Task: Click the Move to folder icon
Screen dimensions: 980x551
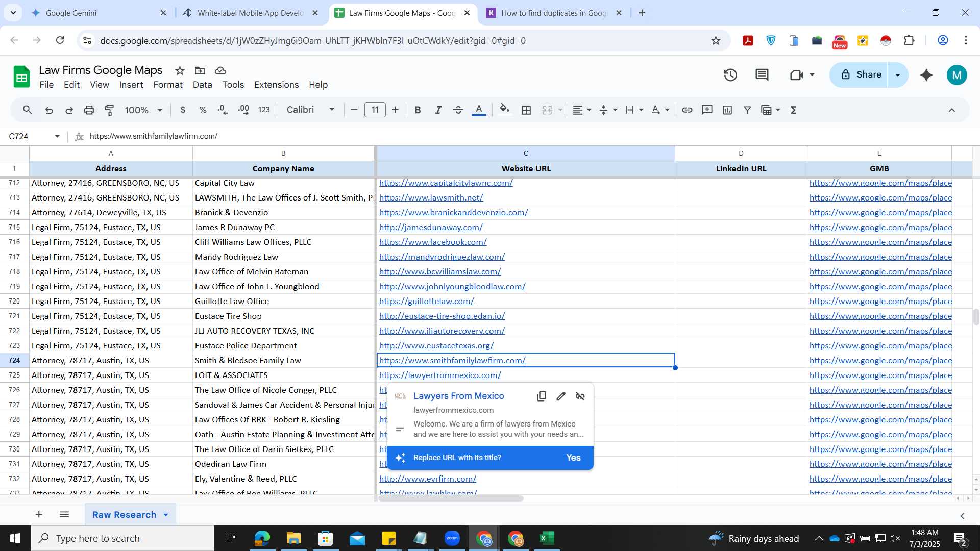Action: (x=200, y=70)
